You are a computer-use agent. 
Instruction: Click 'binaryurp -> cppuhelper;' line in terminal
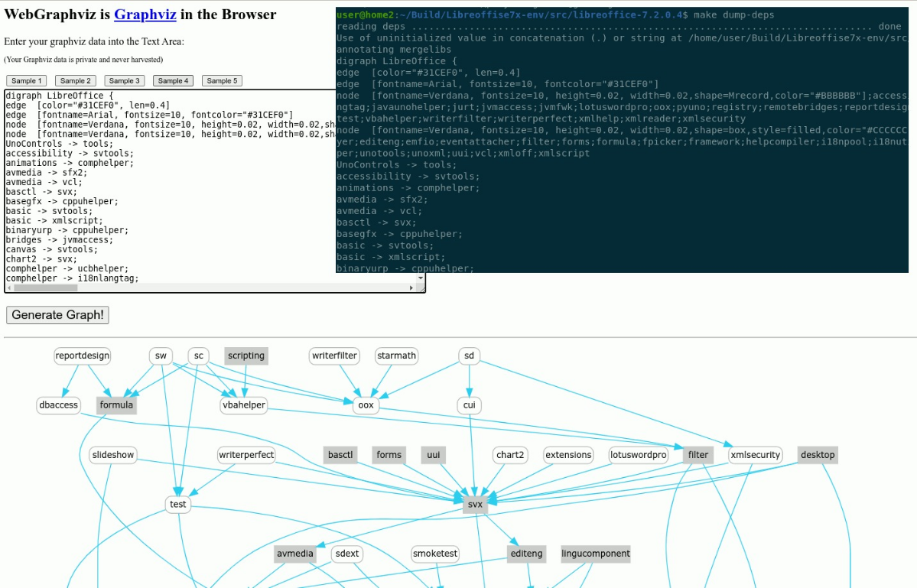pos(405,268)
